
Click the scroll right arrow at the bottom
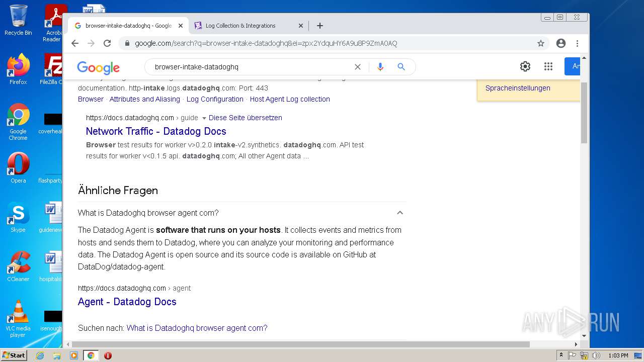(576, 344)
